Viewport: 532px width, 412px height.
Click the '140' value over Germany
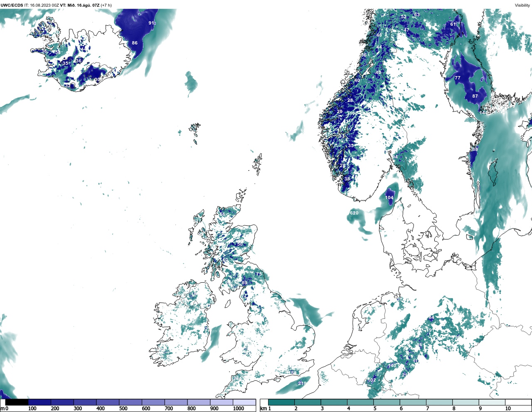tap(392, 365)
